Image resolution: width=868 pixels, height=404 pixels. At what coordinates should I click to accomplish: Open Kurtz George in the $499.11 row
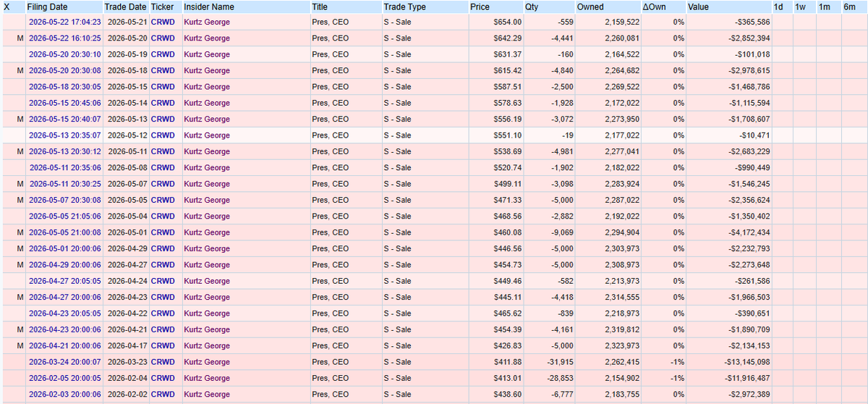(207, 184)
